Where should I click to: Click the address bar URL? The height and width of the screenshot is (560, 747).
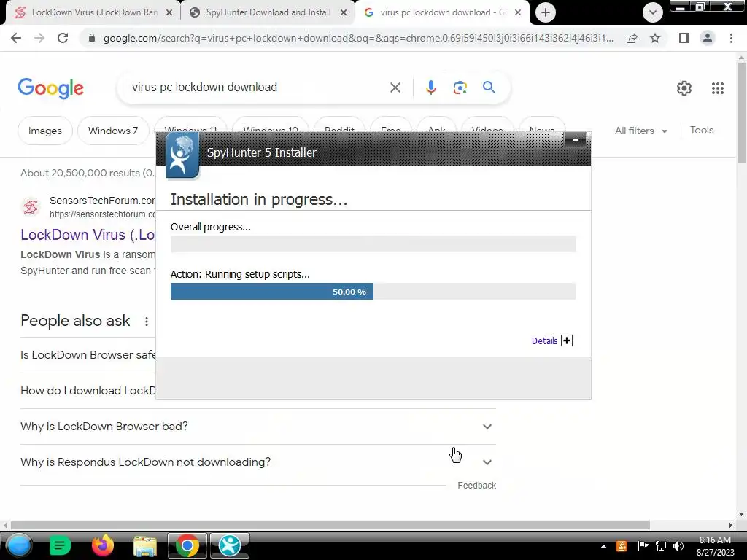coord(358,38)
